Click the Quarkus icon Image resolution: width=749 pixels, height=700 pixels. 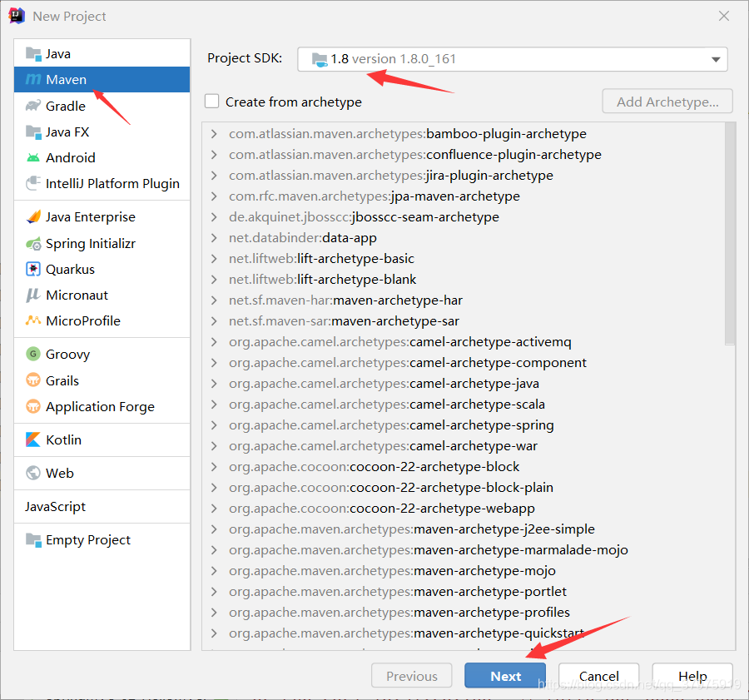pos(33,270)
